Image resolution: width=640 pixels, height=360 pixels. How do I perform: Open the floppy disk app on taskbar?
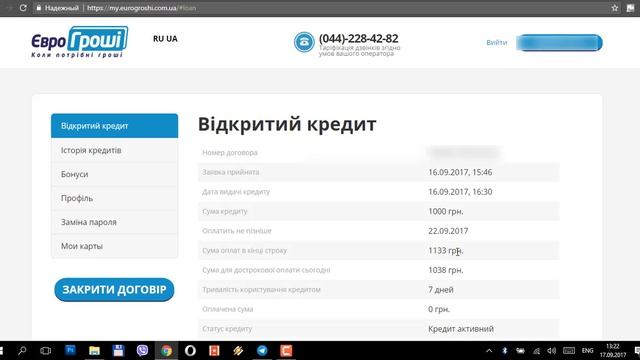coord(118,351)
